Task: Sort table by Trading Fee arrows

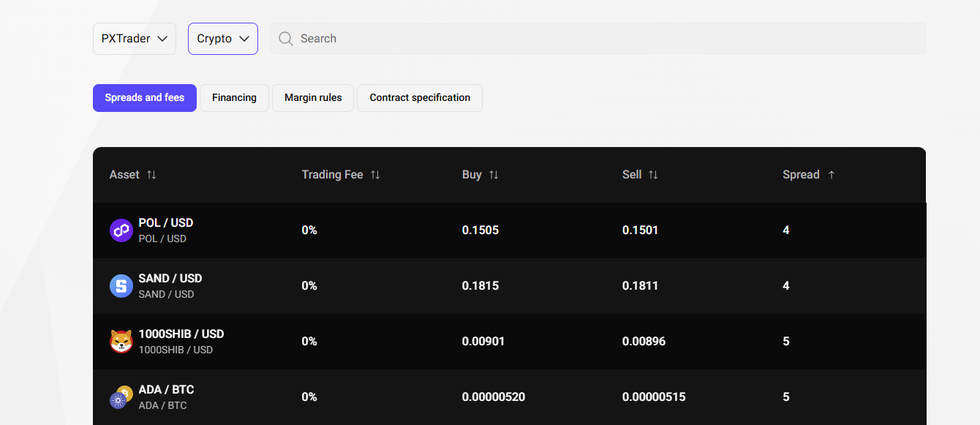Action: coord(375,175)
